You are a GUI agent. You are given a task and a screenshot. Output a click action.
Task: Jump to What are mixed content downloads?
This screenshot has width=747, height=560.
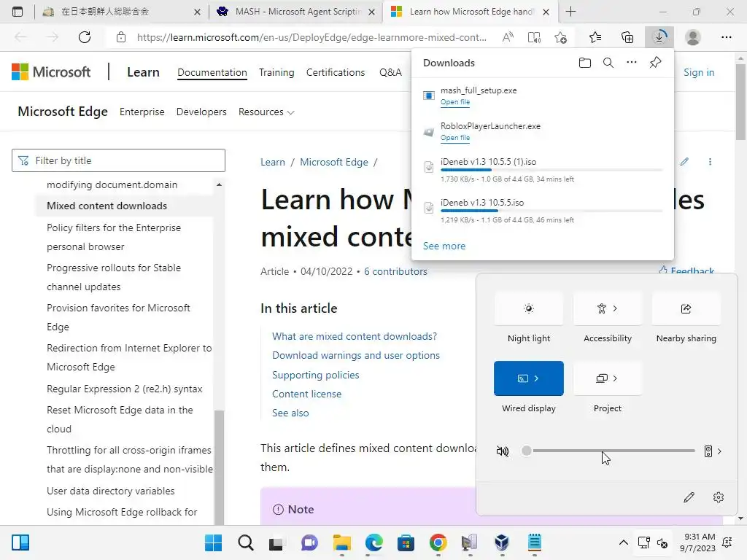[355, 336]
